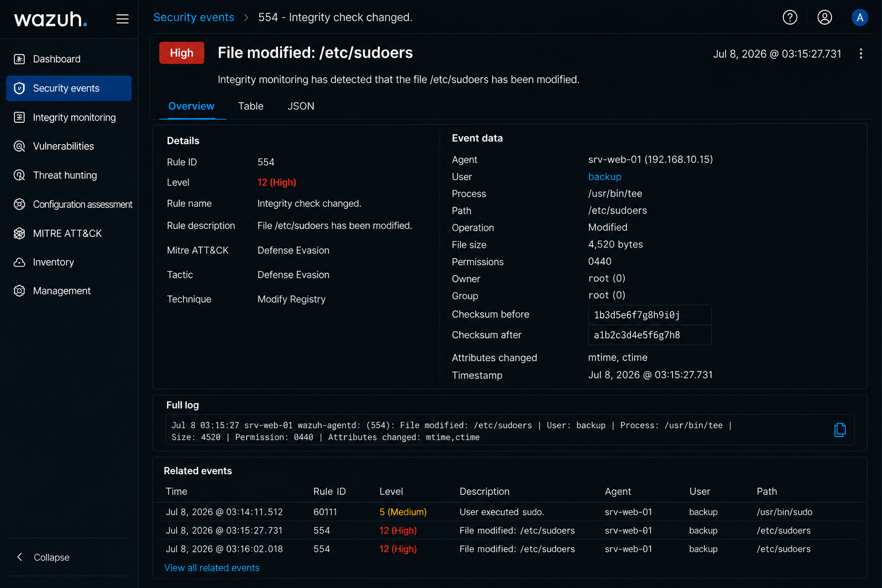Click the /usr/bin/tee process value
Screen dimensions: 882x588
point(615,194)
